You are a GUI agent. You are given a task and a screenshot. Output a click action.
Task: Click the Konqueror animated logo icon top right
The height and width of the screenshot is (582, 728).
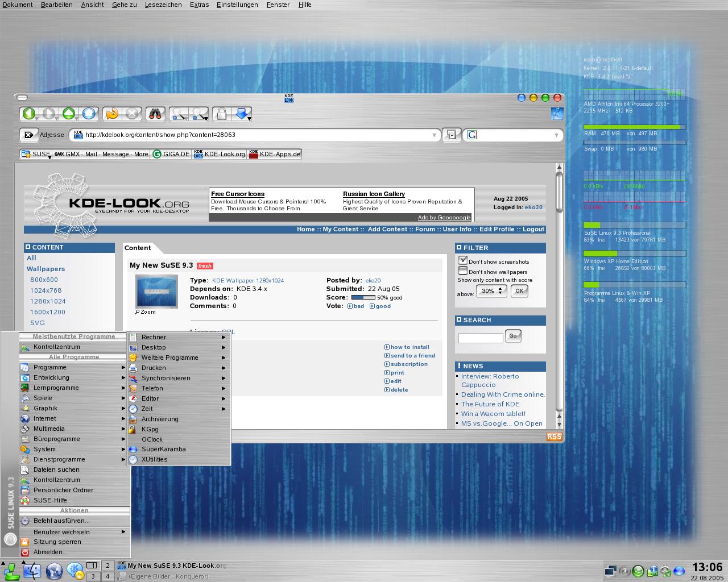pyautogui.click(x=556, y=114)
